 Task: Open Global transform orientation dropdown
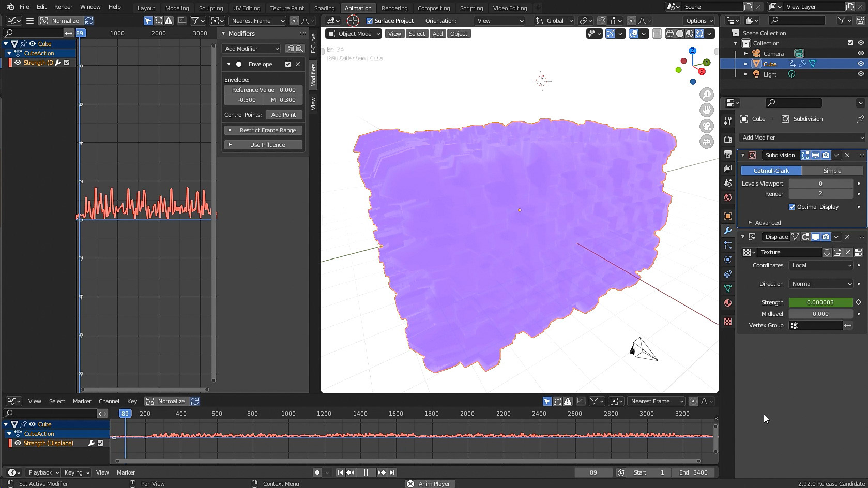554,21
